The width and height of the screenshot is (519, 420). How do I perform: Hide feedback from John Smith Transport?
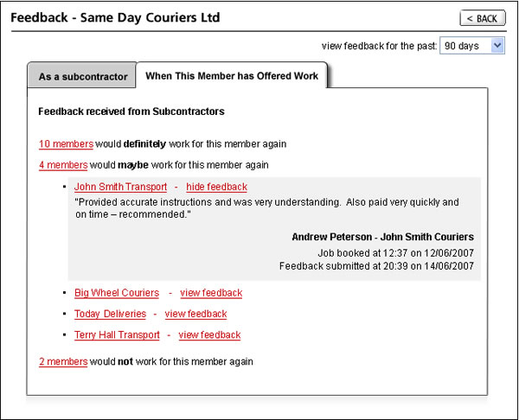click(216, 187)
